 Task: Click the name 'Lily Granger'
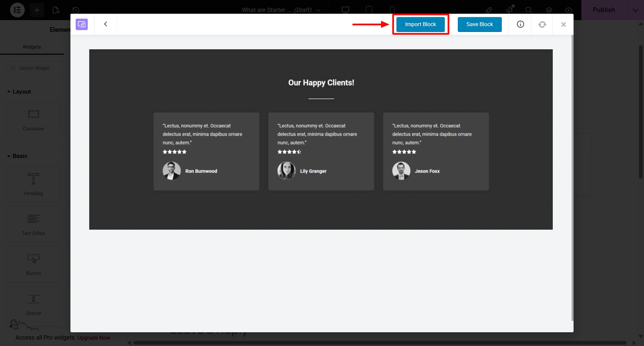tap(313, 171)
